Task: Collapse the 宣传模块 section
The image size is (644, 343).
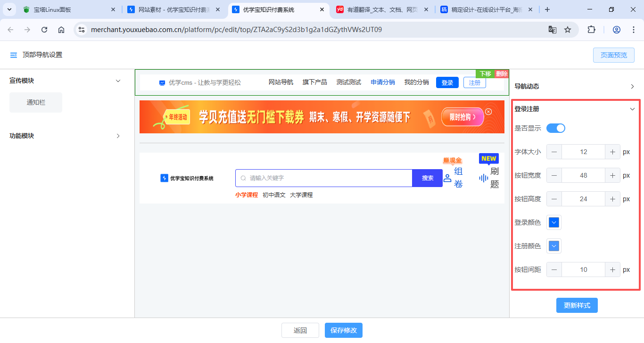Action: point(118,81)
